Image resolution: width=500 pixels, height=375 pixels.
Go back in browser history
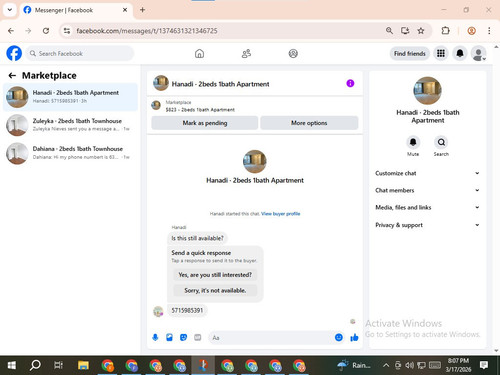coord(11,31)
